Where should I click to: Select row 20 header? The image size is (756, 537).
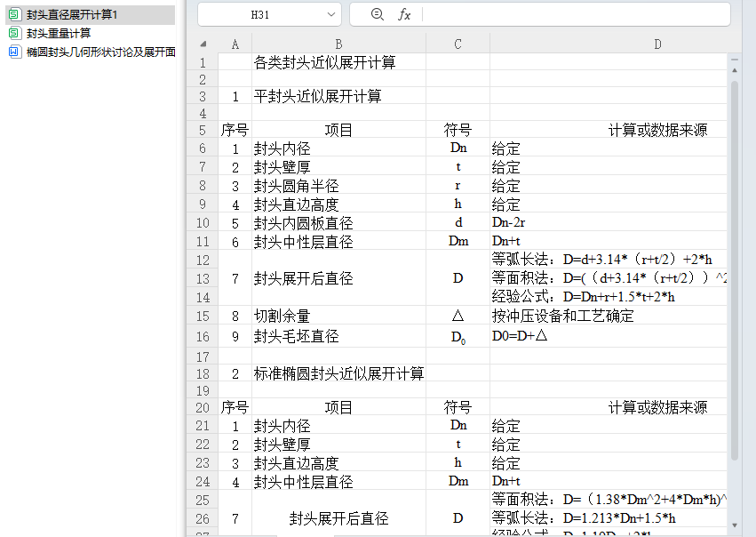[x=203, y=408]
